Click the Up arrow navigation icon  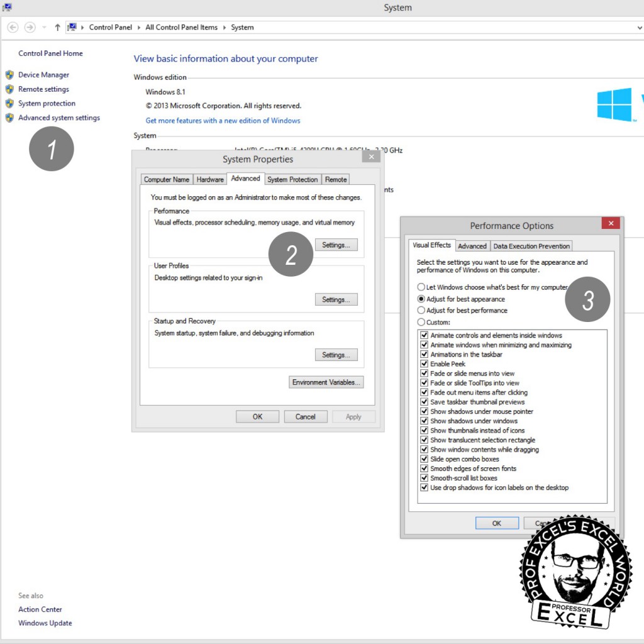coord(58,27)
